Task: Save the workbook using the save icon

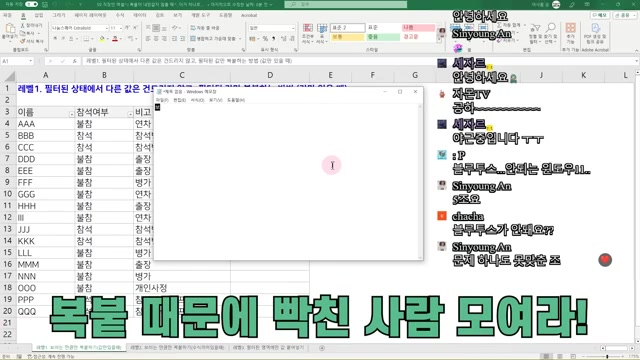Action: click(45, 4)
